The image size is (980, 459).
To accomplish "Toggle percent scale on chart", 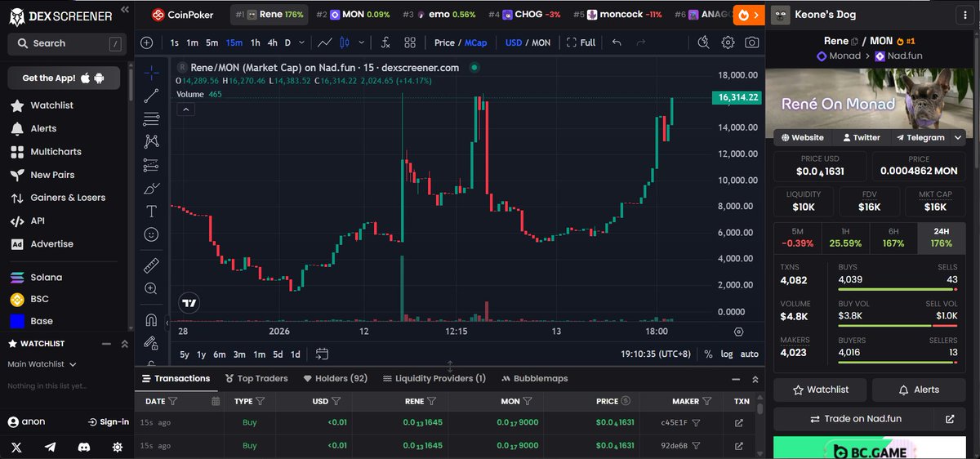I will click(708, 354).
